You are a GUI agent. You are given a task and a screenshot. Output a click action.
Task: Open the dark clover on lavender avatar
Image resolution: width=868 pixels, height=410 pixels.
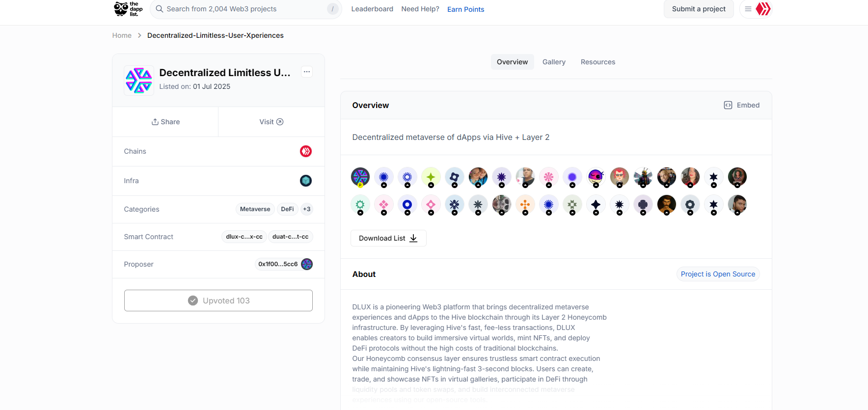click(643, 204)
